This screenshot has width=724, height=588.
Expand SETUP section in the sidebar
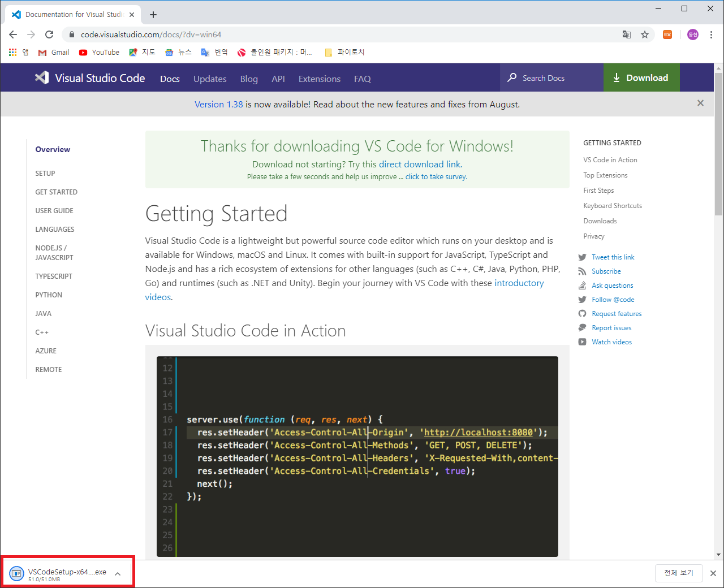pos(45,174)
